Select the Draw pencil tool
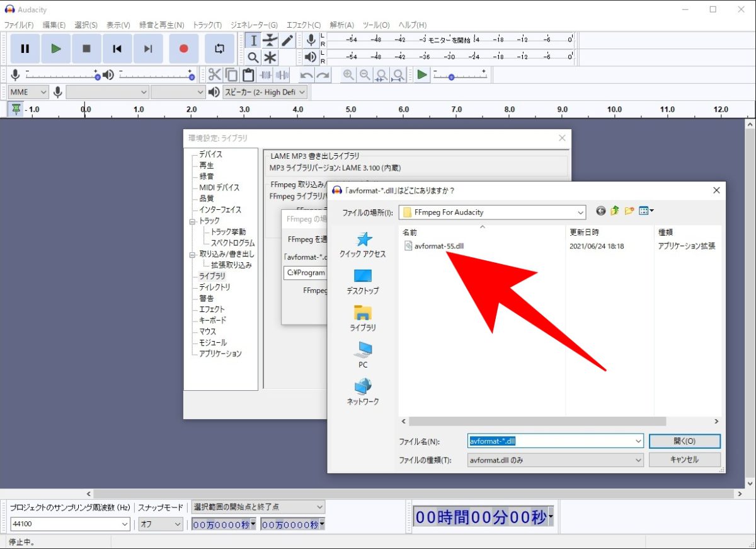 click(x=287, y=41)
